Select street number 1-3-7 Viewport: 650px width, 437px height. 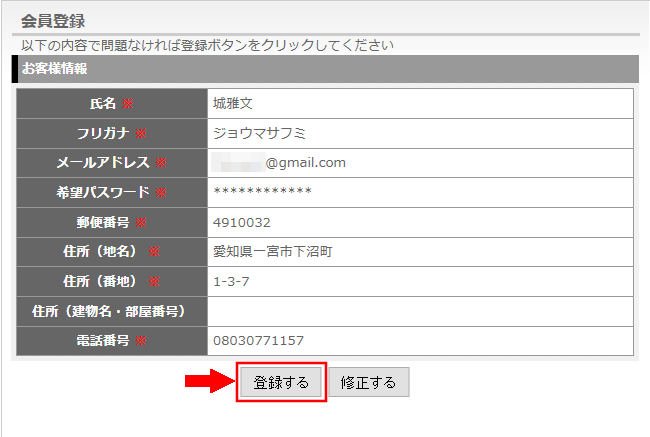coord(231,282)
